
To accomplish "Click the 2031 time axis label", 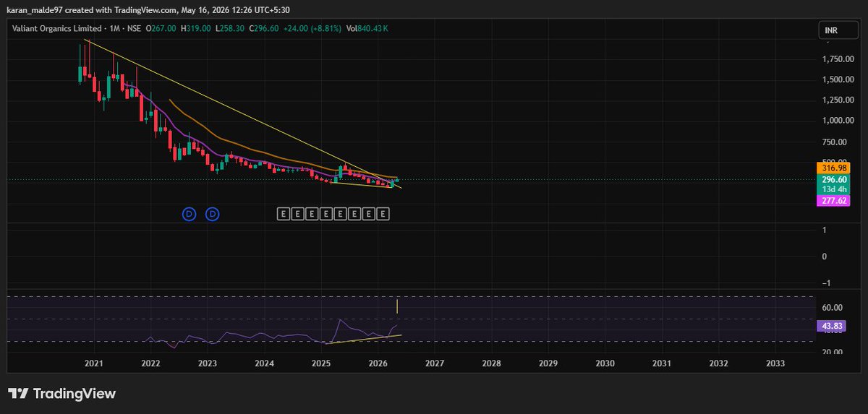I will (x=662, y=363).
